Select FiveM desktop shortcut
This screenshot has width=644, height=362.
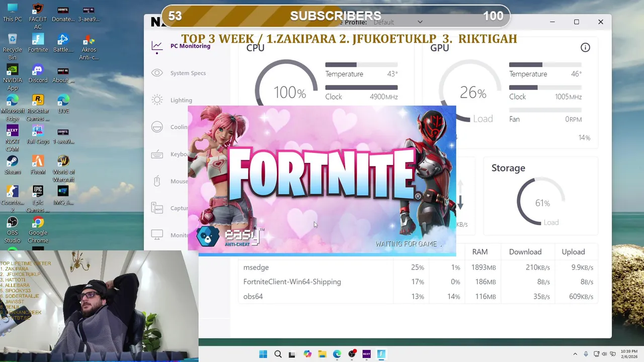38,165
